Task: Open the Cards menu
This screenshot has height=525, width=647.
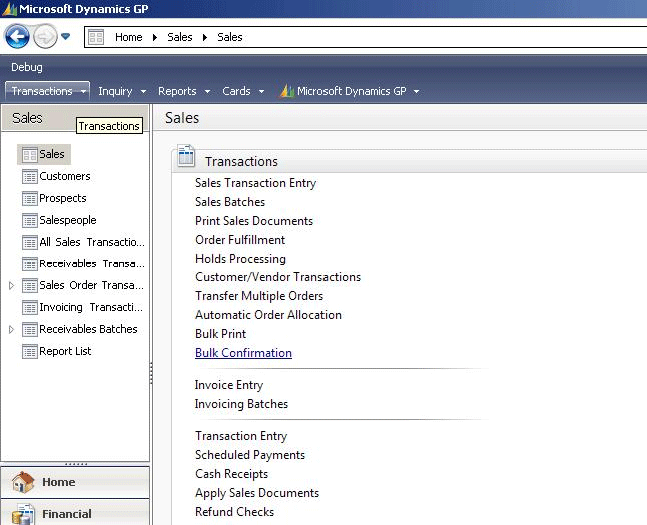Action: tap(243, 91)
